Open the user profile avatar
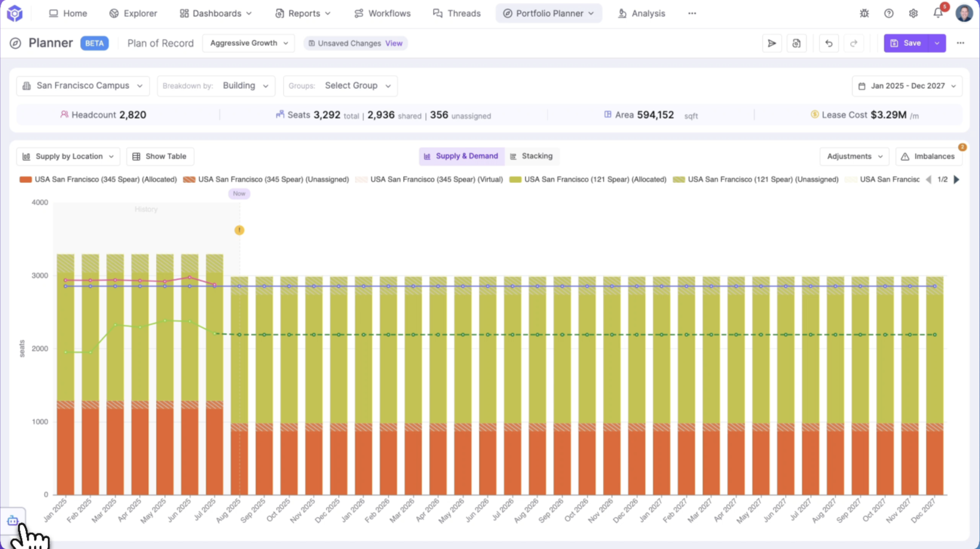This screenshot has height=549, width=980. point(963,13)
